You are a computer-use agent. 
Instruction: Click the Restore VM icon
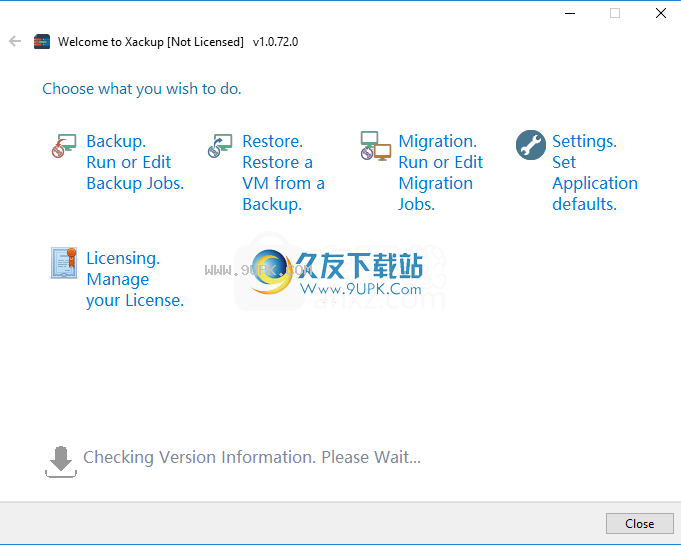coord(220,145)
